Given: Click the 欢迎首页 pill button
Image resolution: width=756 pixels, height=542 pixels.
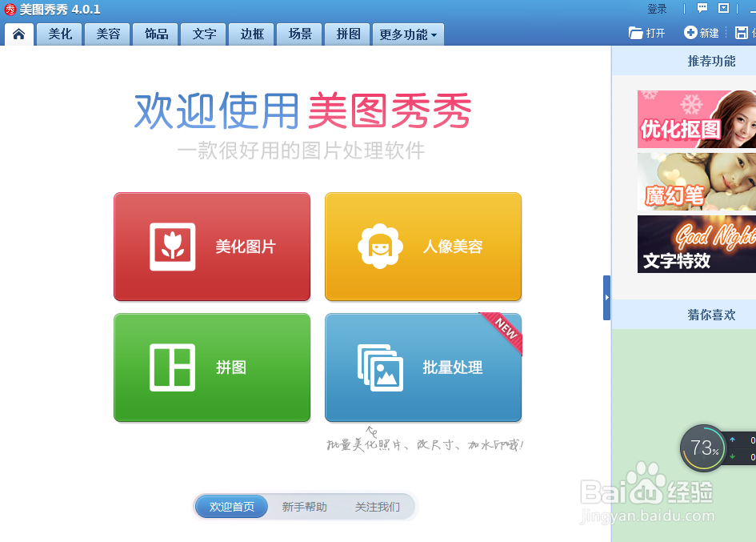Looking at the screenshot, I should tap(231, 506).
